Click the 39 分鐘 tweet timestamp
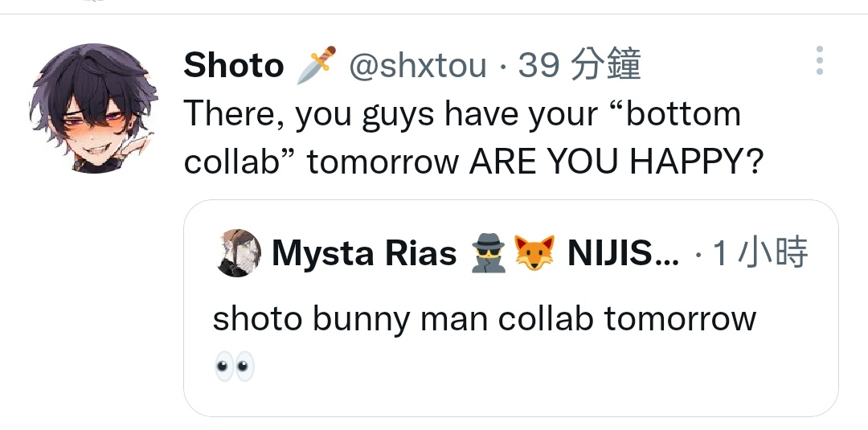The image size is (868, 430). [579, 65]
